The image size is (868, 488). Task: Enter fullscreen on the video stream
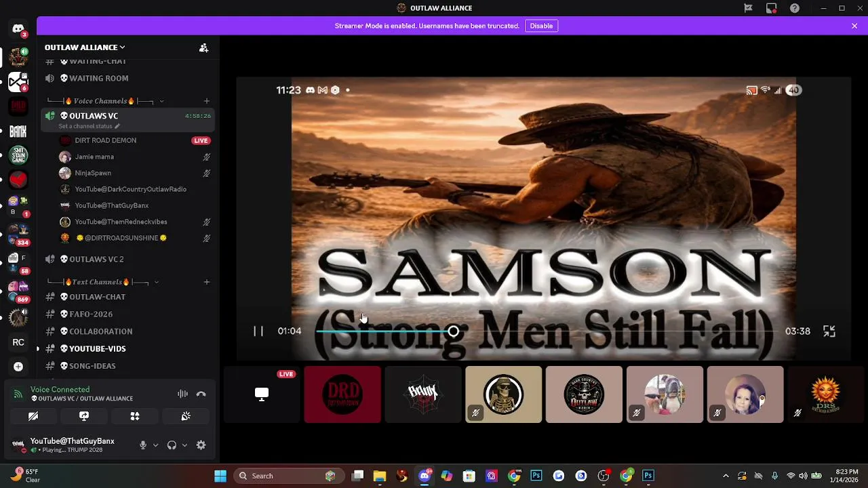click(x=829, y=331)
